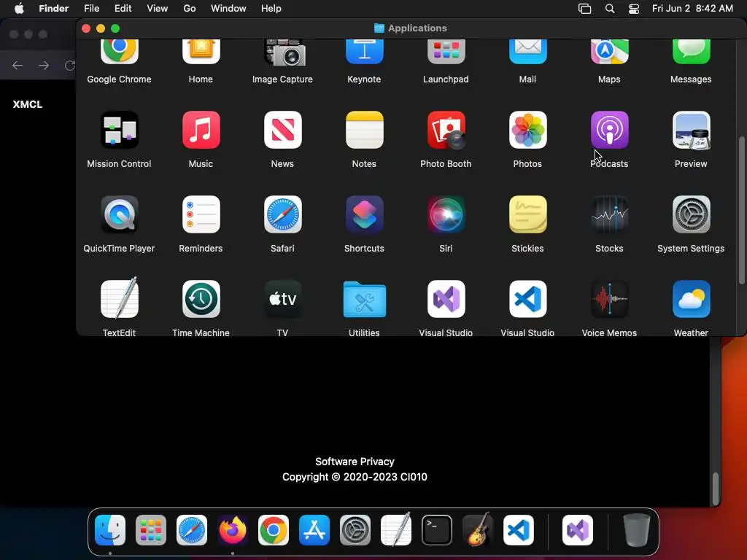This screenshot has width=747, height=560.
Task: Select blue Visual Studio Code icon in Applications
Action: [x=528, y=298]
